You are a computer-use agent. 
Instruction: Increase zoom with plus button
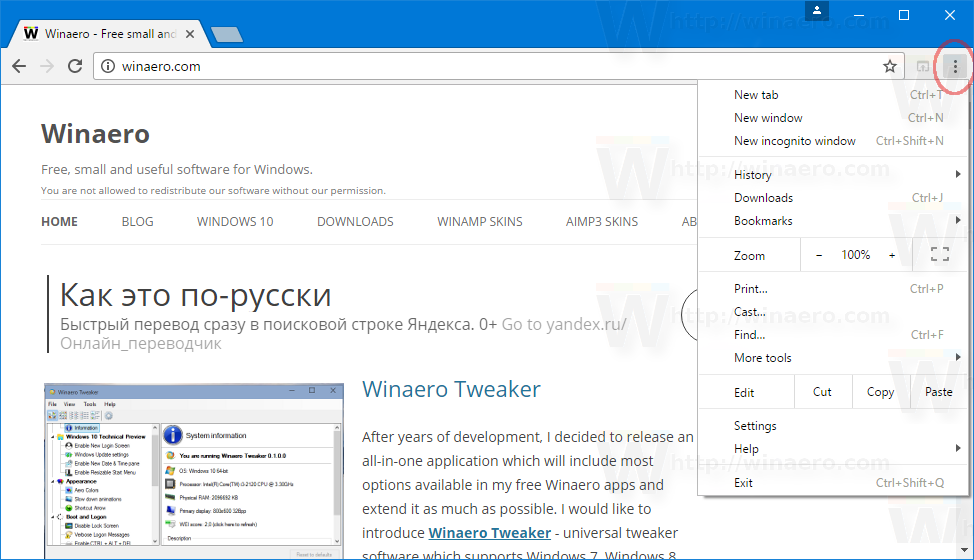click(x=892, y=255)
